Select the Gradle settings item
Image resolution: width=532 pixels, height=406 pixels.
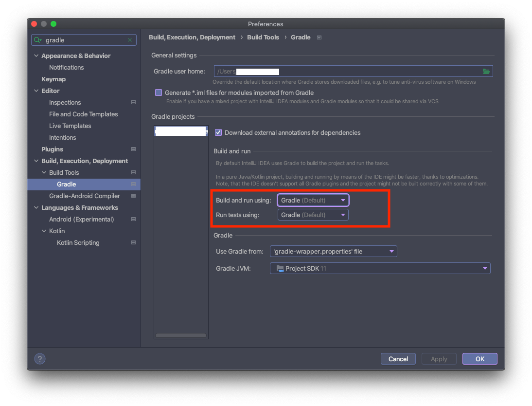pyautogui.click(x=84, y=184)
